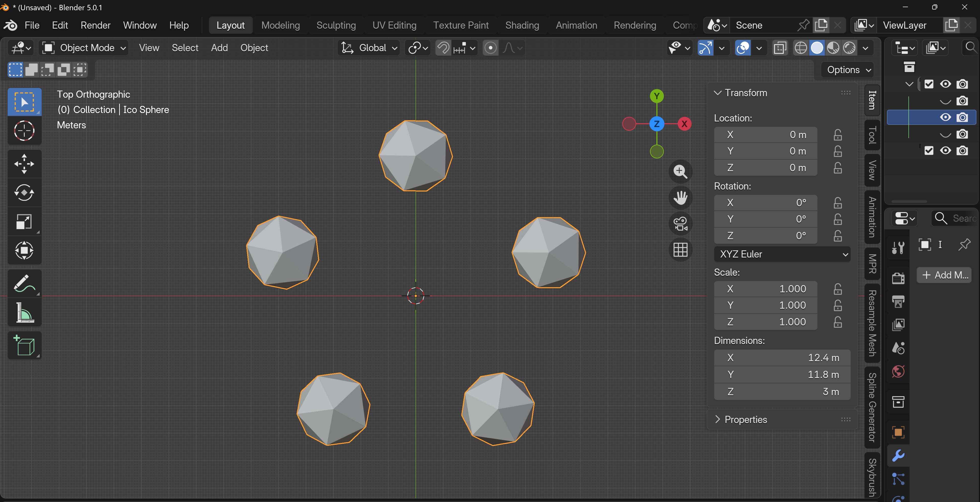Uncheck the top collection checkbox in outliner
Viewport: 980px width, 502px height.
[x=929, y=84]
